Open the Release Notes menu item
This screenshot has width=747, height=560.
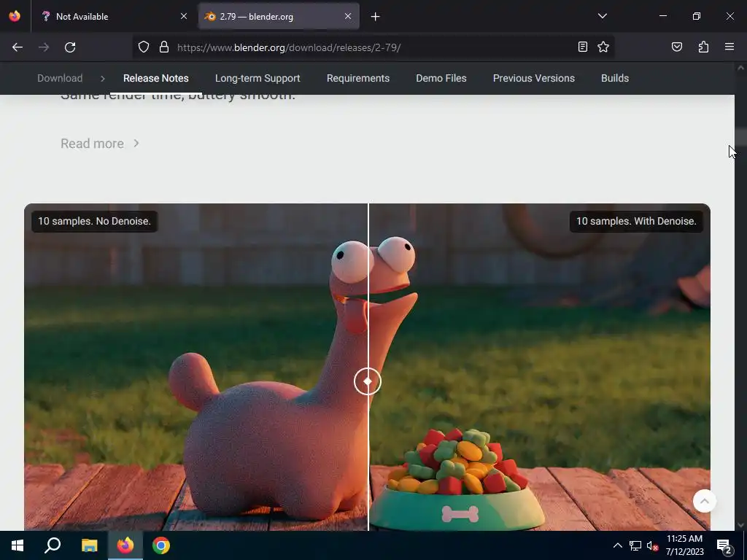click(x=156, y=78)
